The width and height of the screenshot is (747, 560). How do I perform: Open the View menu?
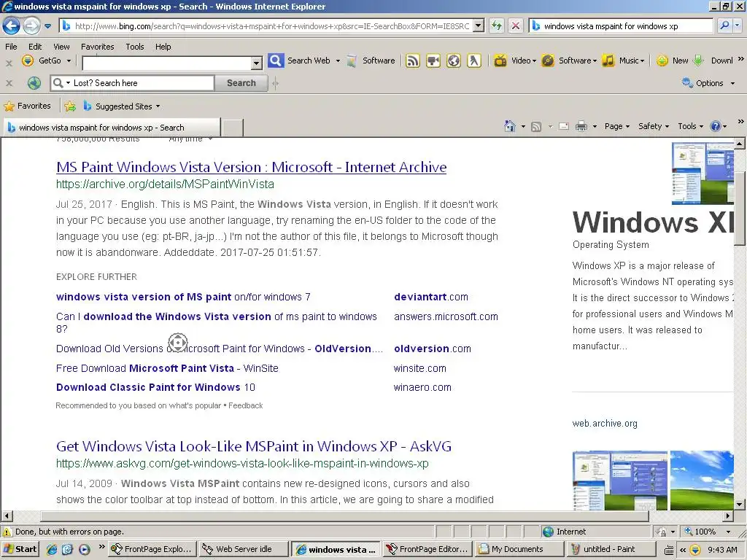coord(61,47)
